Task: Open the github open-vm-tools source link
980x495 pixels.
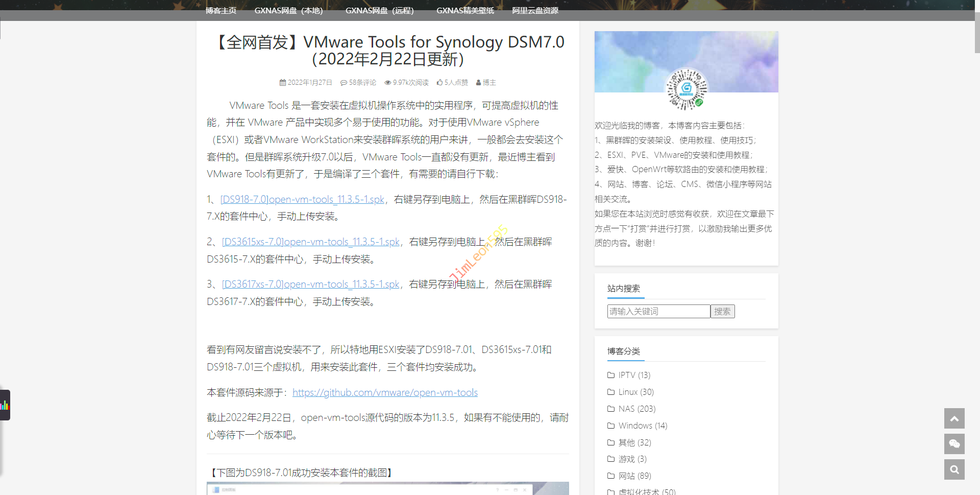Action: pyautogui.click(x=385, y=392)
